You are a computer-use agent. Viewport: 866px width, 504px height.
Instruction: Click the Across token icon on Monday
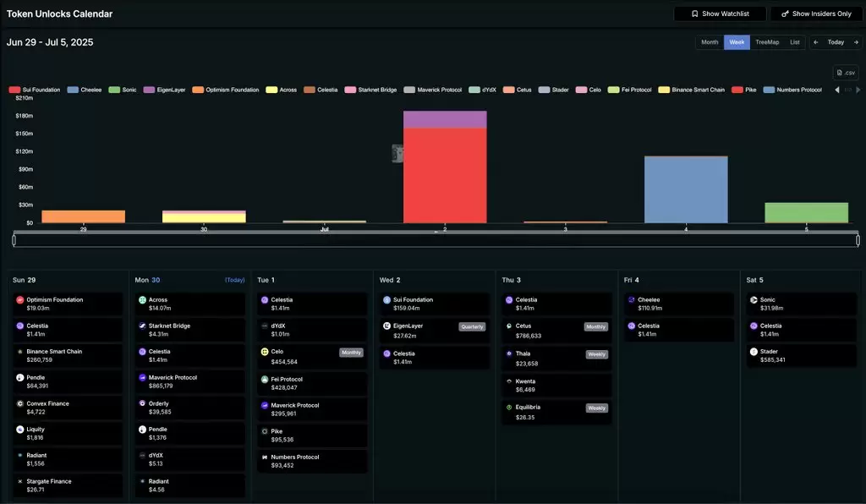click(142, 299)
